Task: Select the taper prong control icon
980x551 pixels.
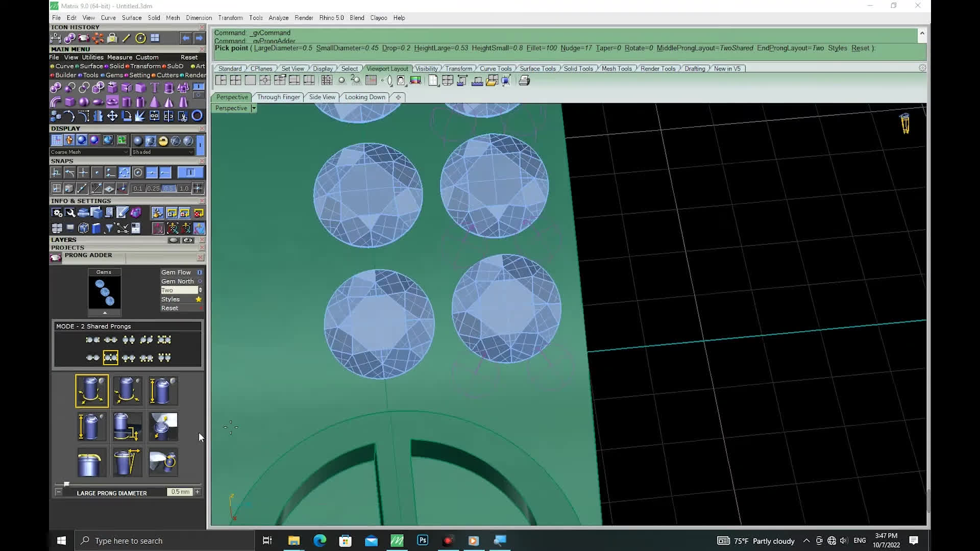Action: coord(127,462)
